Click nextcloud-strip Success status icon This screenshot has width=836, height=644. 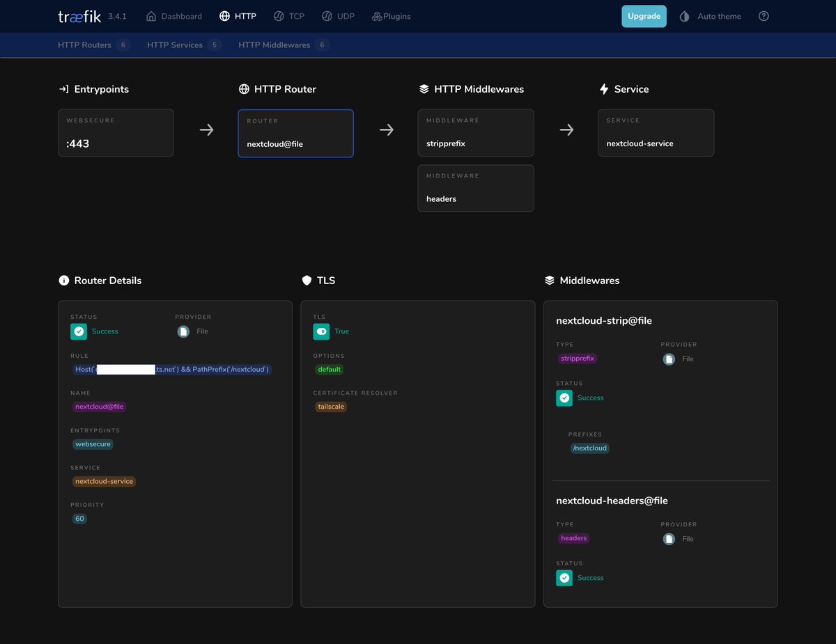coord(564,398)
